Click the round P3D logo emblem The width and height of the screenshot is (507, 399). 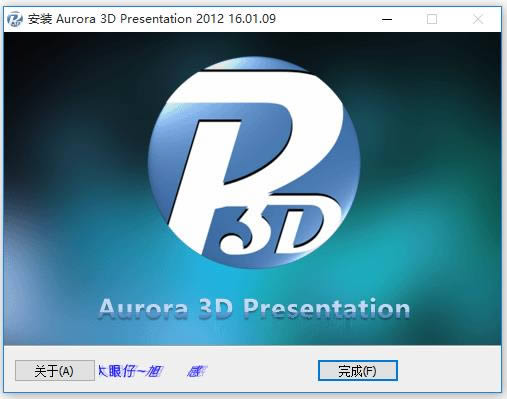coord(254,162)
